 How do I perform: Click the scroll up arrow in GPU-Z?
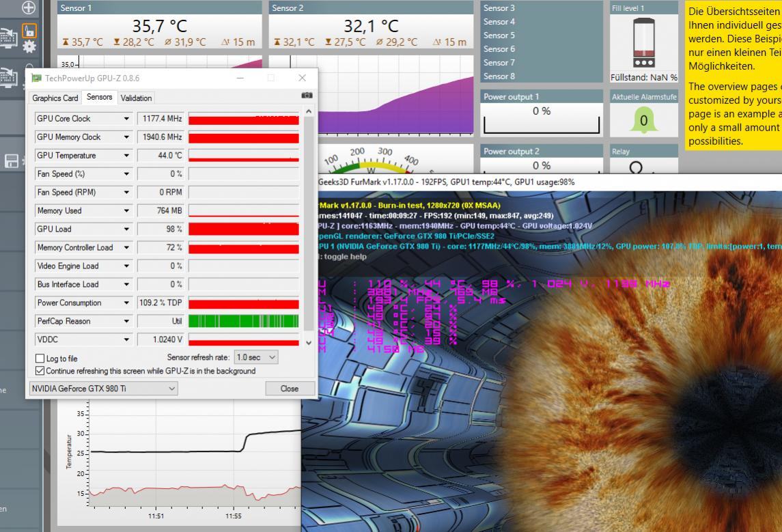(x=309, y=112)
